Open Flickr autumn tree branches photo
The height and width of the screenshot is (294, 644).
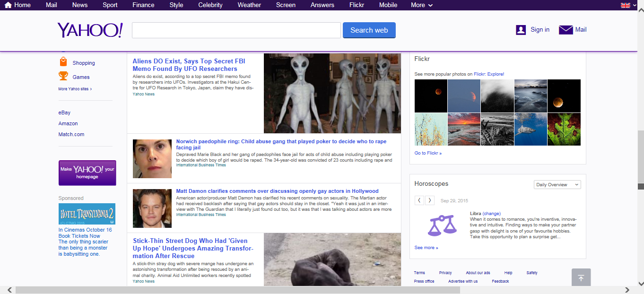431,129
